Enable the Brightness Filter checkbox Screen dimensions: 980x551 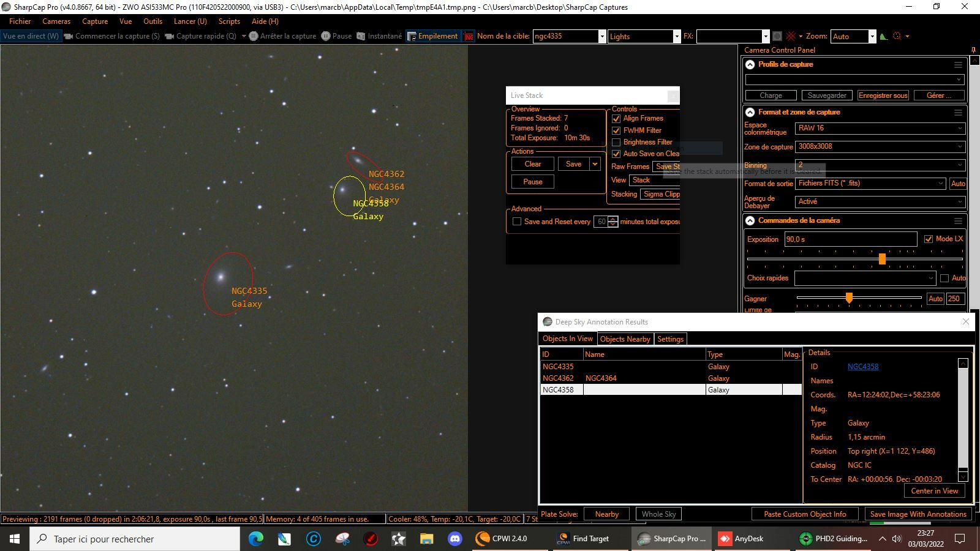[x=616, y=142]
